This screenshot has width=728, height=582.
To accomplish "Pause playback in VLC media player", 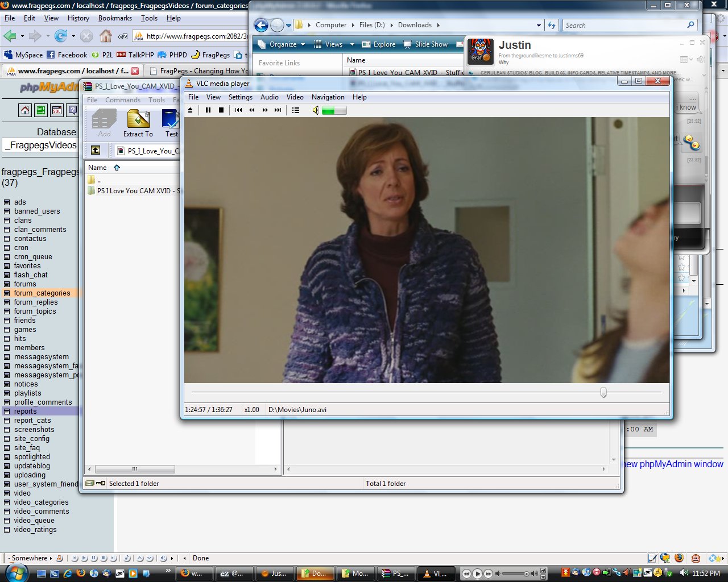I will [208, 110].
